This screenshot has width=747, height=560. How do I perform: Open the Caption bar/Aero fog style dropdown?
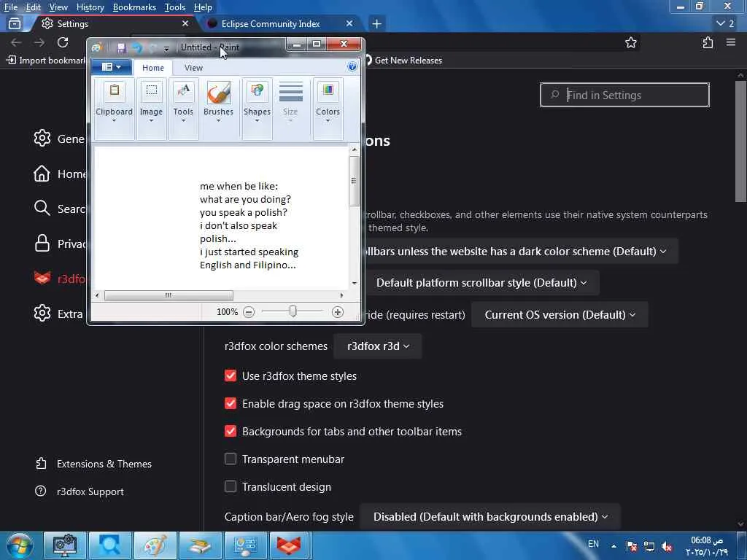coord(490,517)
